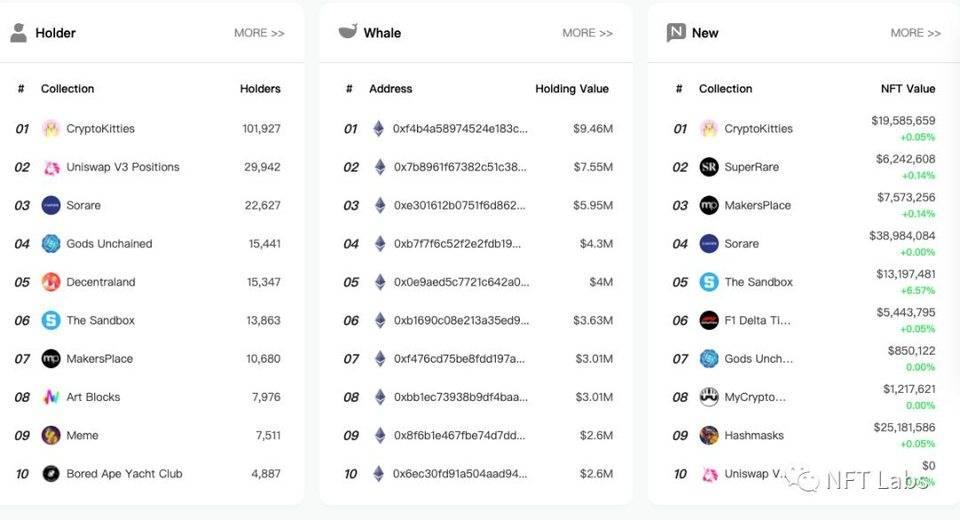960x520 pixels.
Task: Click the F1 Delta Time collection icon
Action: coord(709,321)
